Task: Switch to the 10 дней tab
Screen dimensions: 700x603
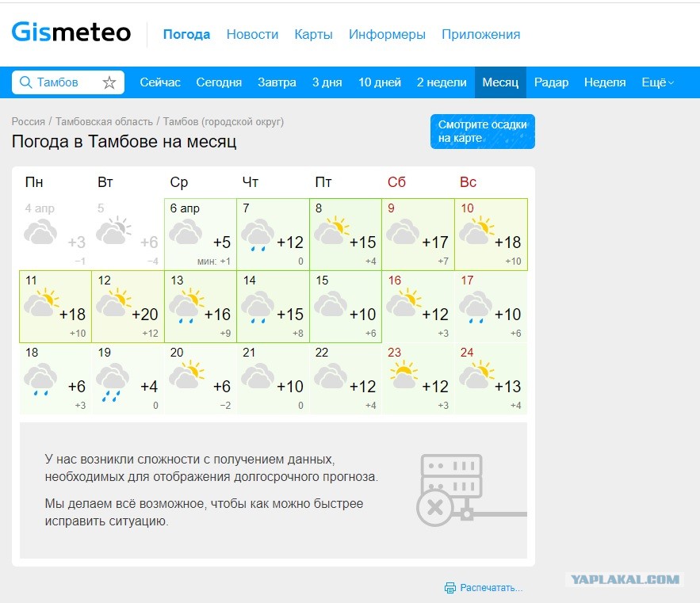Action: [380, 82]
